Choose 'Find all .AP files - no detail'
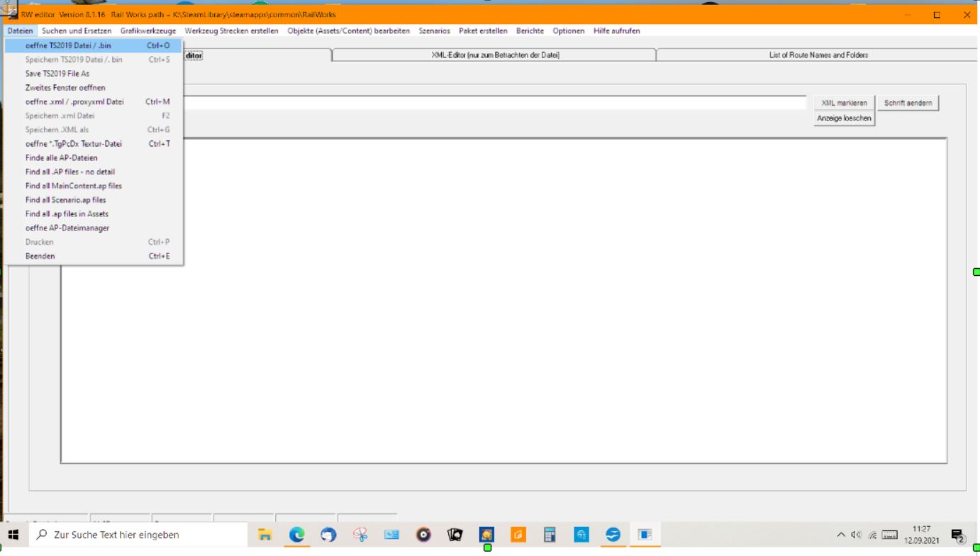 click(x=94, y=172)
